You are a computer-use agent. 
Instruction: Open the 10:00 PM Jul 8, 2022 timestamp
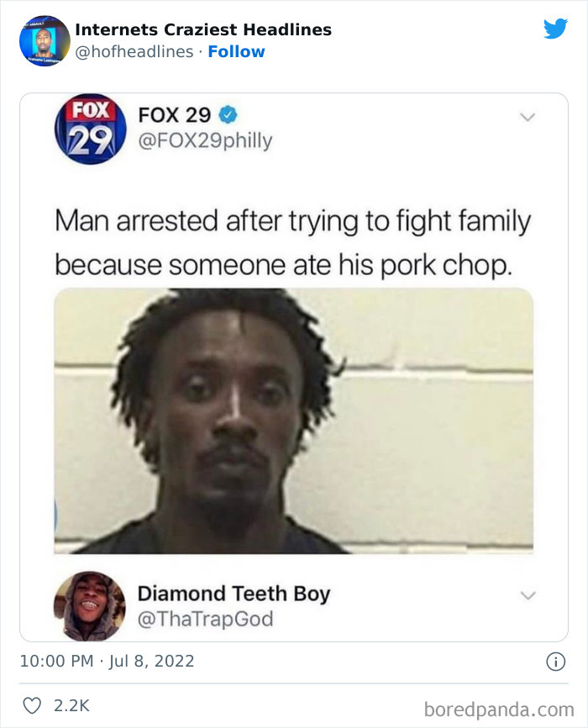(x=107, y=661)
